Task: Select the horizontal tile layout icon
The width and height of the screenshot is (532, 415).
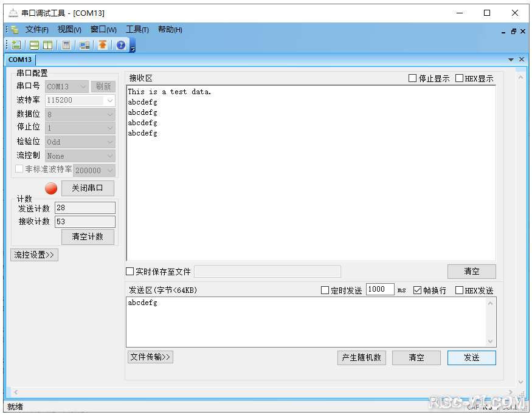Action: (34, 44)
